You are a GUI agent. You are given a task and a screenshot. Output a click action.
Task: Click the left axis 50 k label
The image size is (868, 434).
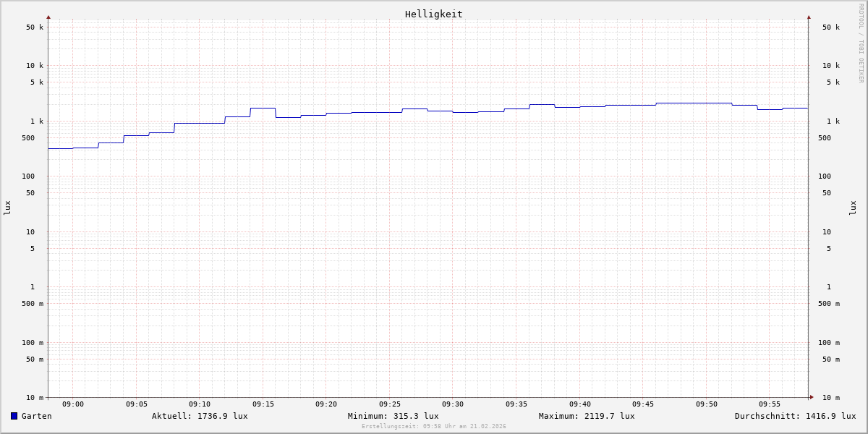[x=35, y=27]
